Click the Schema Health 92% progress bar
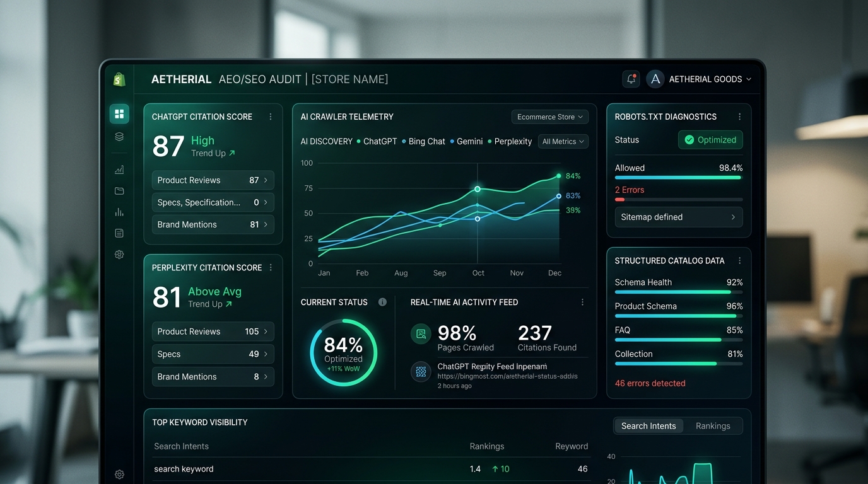 [x=679, y=292]
